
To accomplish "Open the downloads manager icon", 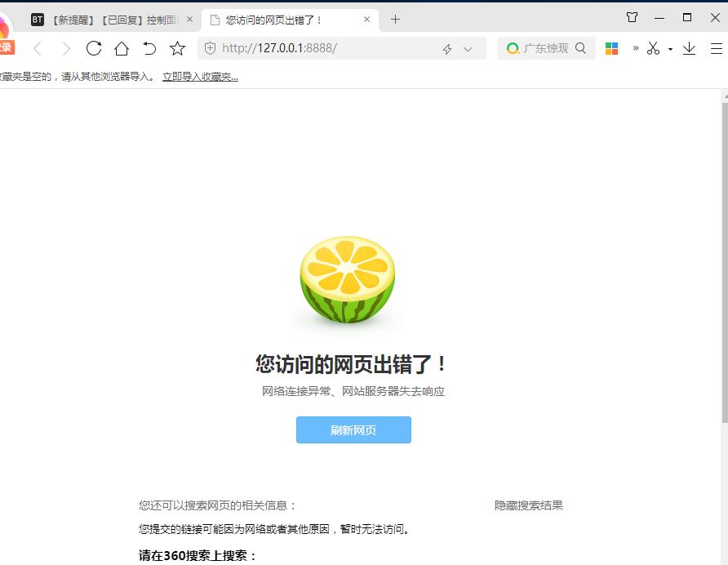I will tap(689, 48).
